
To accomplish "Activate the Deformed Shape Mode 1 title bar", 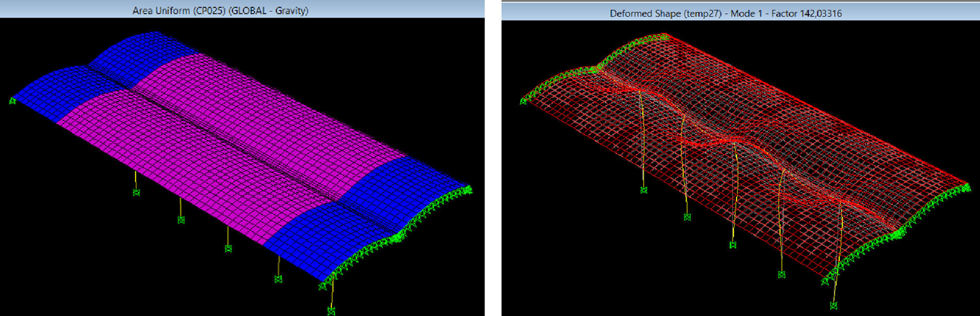I will tap(725, 13).
